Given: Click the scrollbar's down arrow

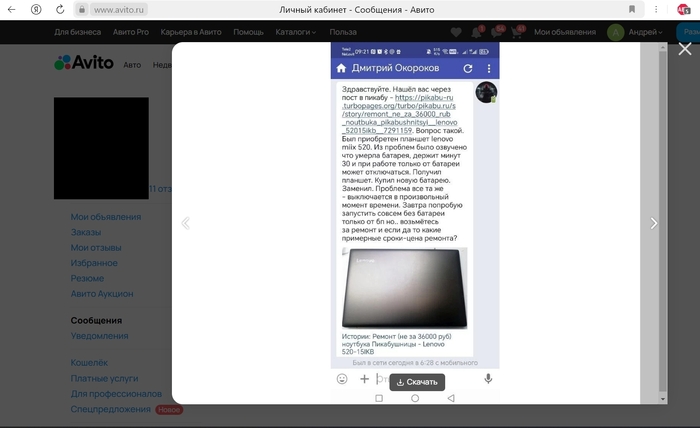Looking at the screenshot, I should (662, 399).
